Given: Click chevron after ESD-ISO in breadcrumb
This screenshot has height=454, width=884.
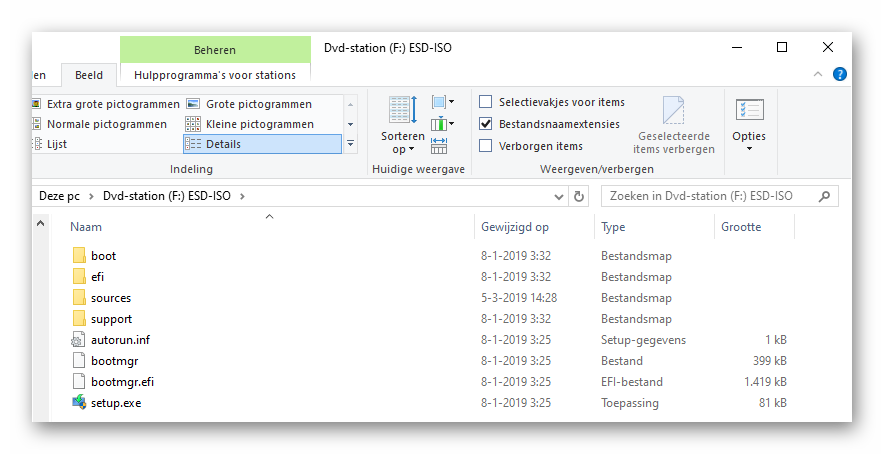Looking at the screenshot, I should coord(242,196).
